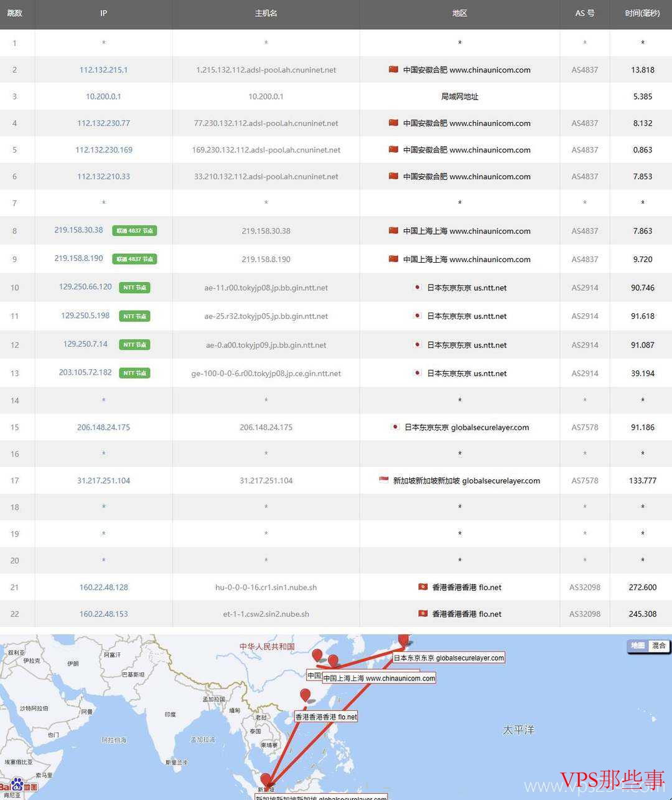Click China flag icon in hop 4 row
Image resolution: width=672 pixels, height=800 pixels.
[393, 123]
